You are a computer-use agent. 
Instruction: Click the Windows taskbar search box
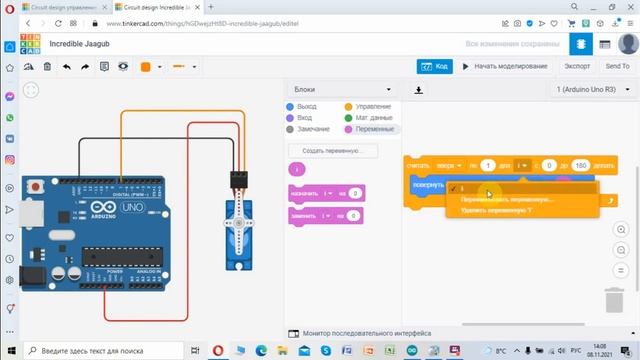pos(104,351)
